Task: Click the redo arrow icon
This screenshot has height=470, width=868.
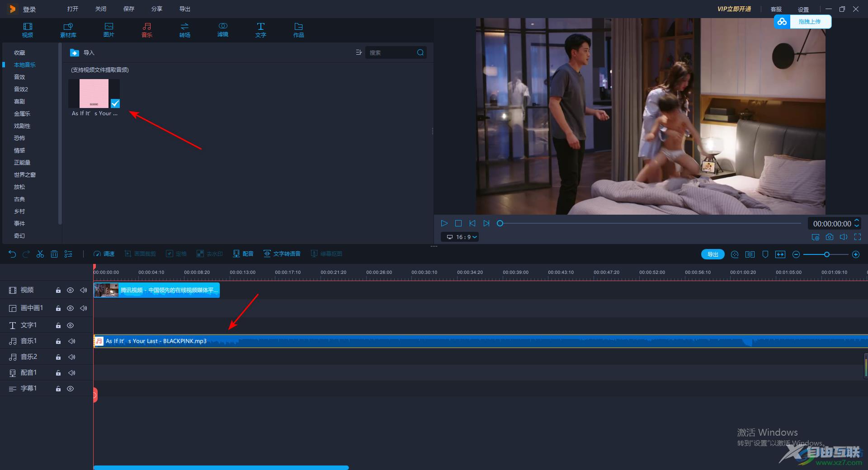Action: 26,254
